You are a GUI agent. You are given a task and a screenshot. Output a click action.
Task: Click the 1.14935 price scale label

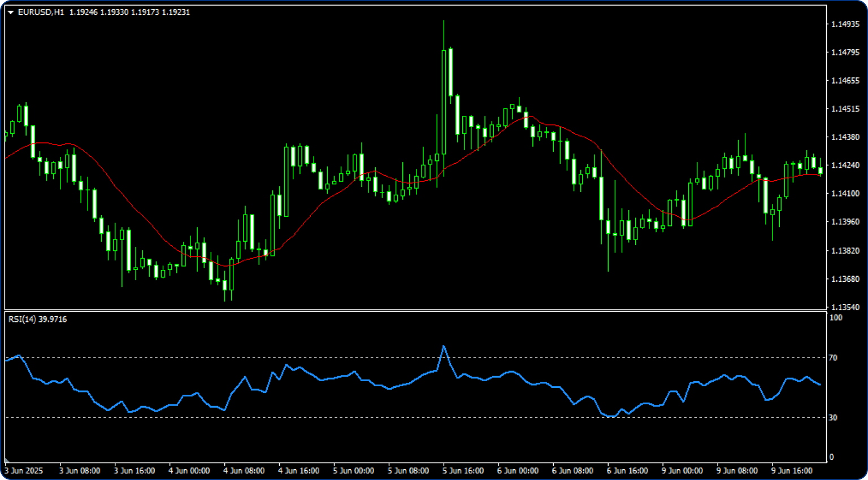tap(845, 24)
